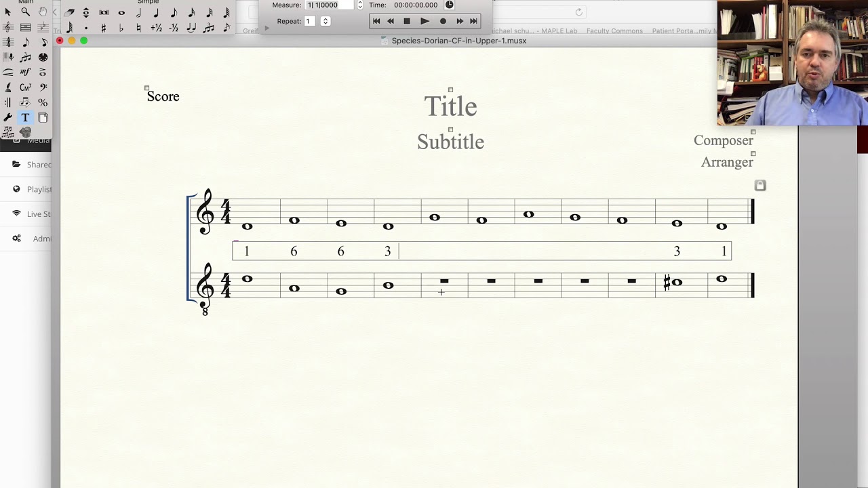This screenshot has height=488, width=868.
Task: Raise pitch with the +½ tool
Action: coord(156,28)
